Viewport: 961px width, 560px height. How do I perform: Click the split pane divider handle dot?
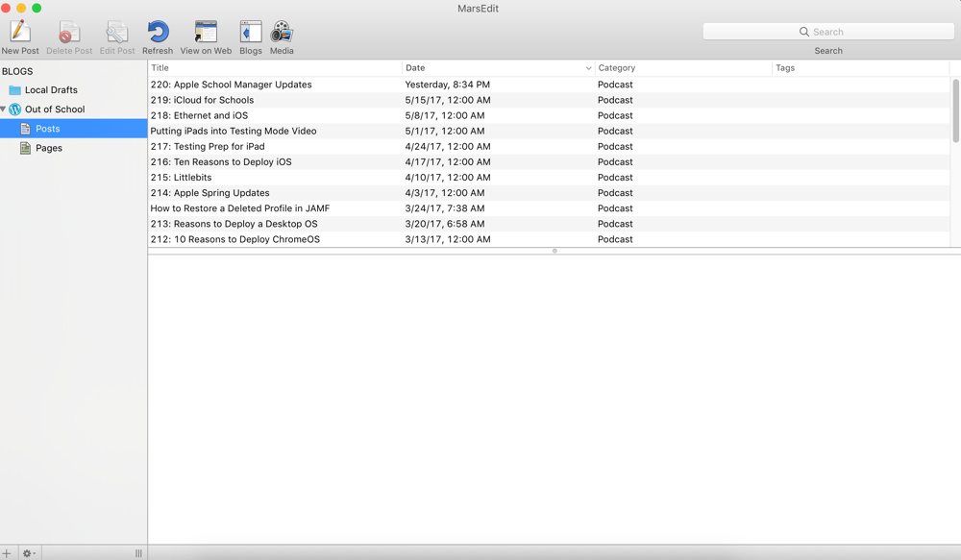point(554,251)
